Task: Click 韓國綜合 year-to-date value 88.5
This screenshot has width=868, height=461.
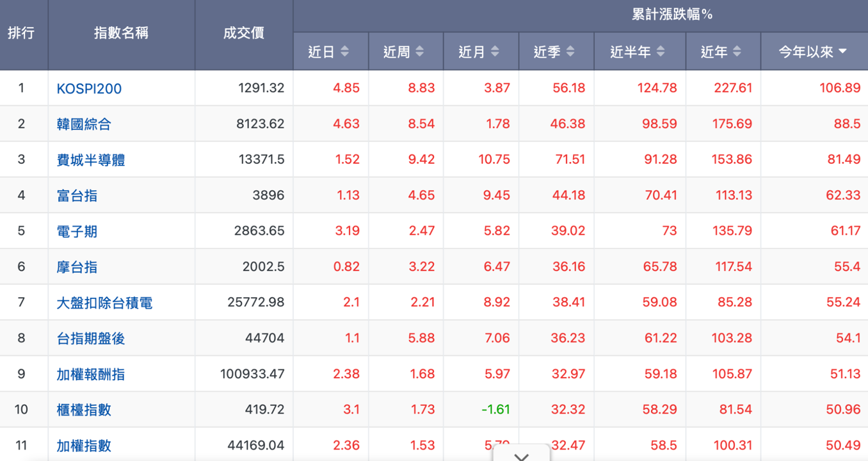Action: 847,124
